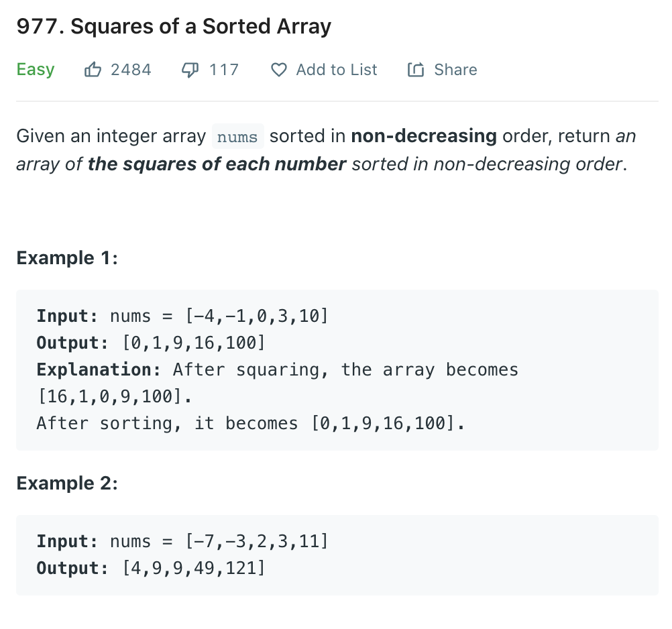
Task: Click the problem title "977. Squares of a Sorted Array"
Action: tap(174, 27)
